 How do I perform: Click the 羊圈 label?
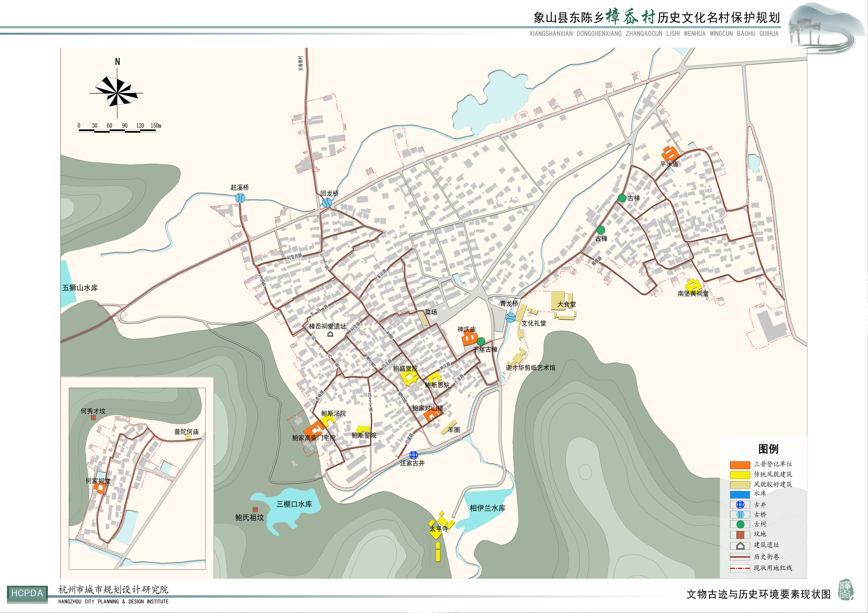tap(454, 430)
